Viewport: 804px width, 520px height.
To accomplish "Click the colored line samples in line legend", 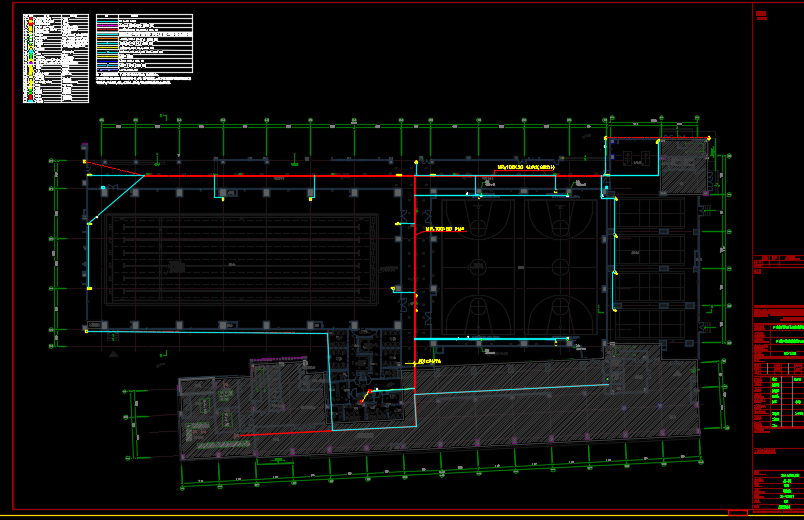I will pos(106,45).
